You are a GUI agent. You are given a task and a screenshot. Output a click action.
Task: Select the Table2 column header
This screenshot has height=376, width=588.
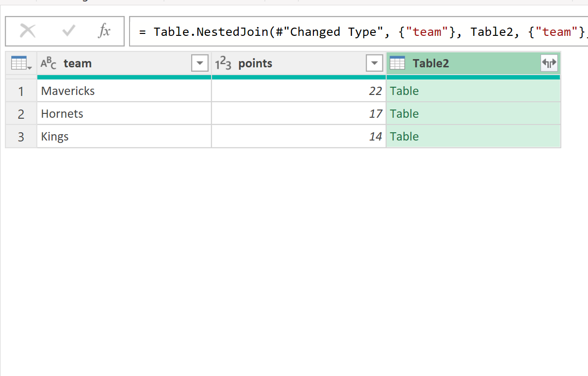[x=431, y=63]
